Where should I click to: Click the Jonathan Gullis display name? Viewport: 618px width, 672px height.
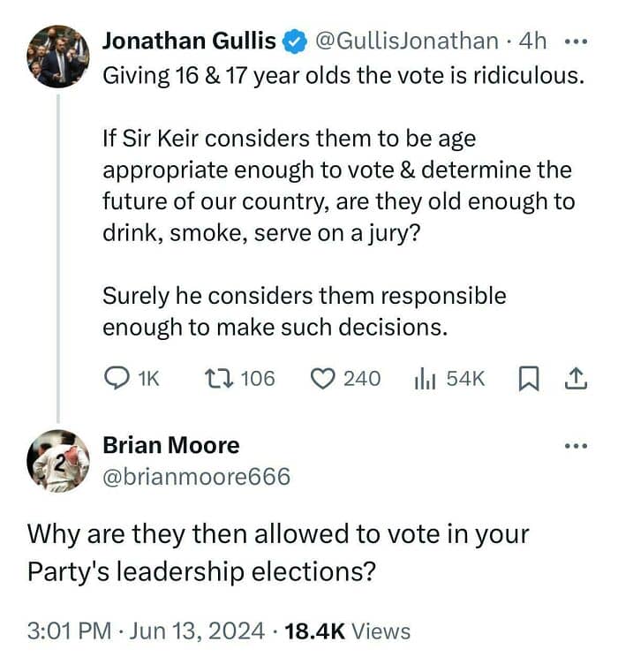[x=190, y=41]
